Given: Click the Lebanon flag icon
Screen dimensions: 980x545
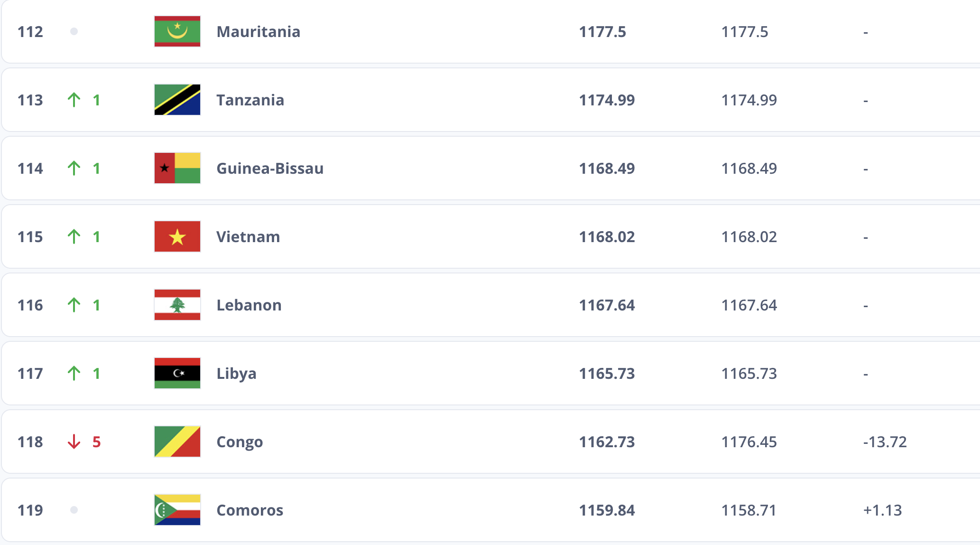Looking at the screenshot, I should tap(177, 305).
